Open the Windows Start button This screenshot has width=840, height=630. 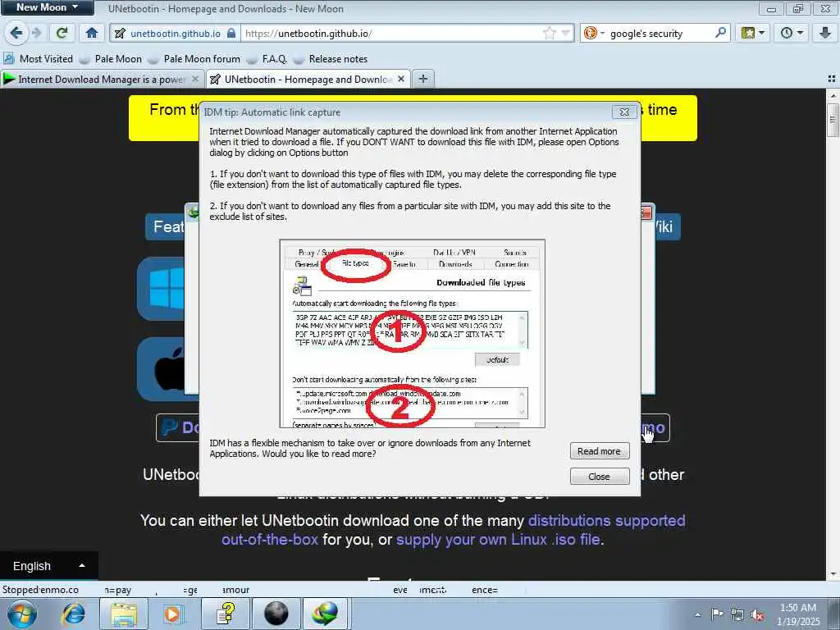(21, 614)
